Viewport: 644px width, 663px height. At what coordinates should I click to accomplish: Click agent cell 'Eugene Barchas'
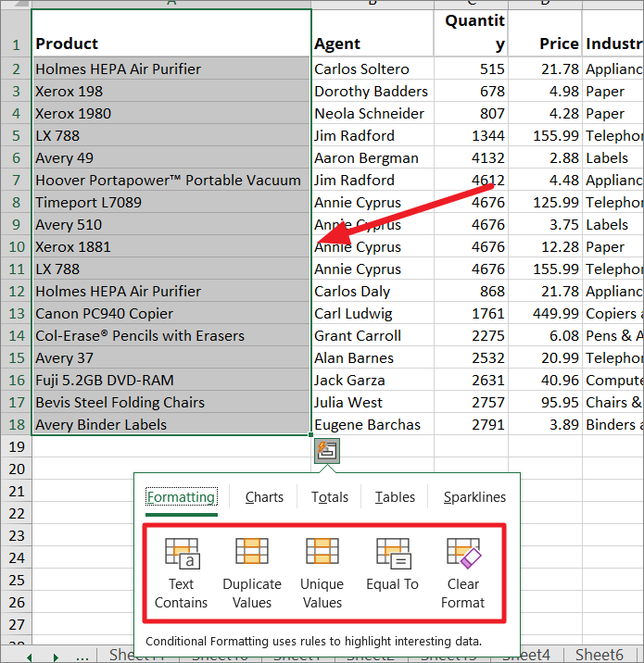373,424
